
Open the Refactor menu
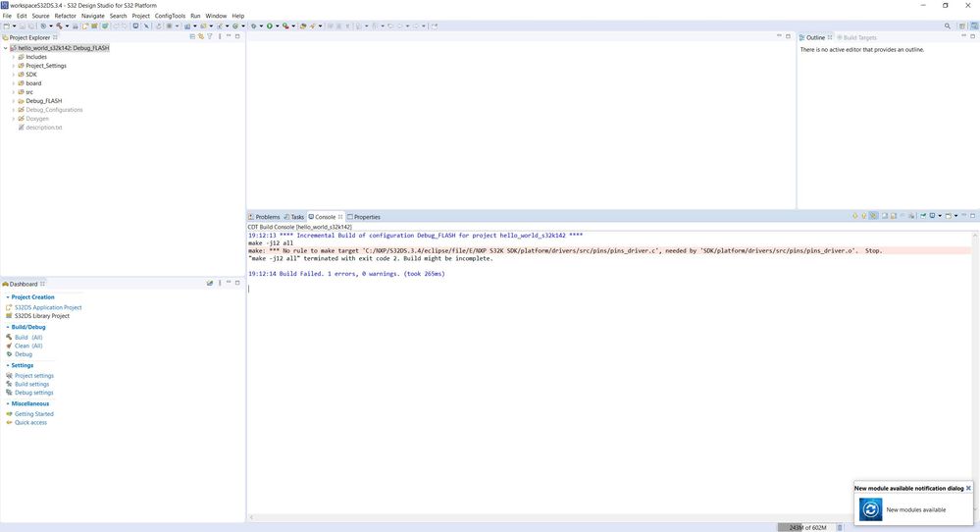[x=65, y=16]
